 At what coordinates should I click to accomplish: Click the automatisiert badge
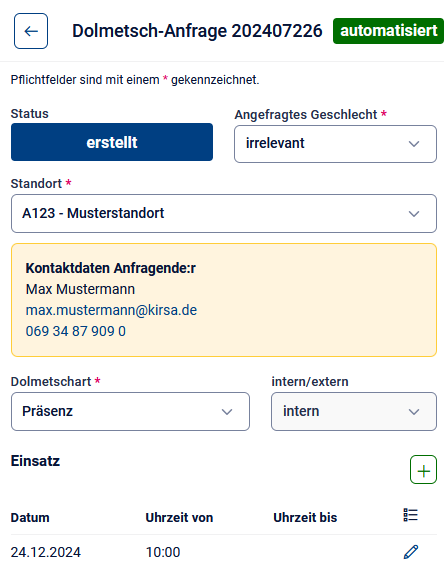388,31
